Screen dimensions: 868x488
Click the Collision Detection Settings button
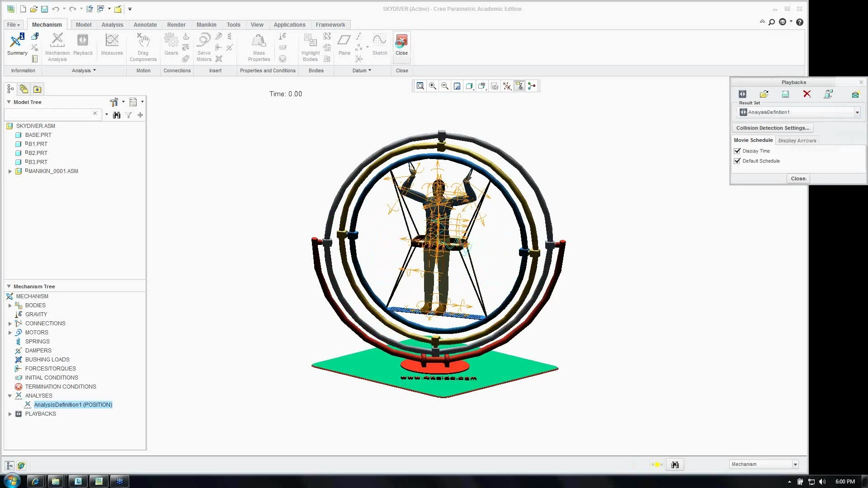[773, 128]
